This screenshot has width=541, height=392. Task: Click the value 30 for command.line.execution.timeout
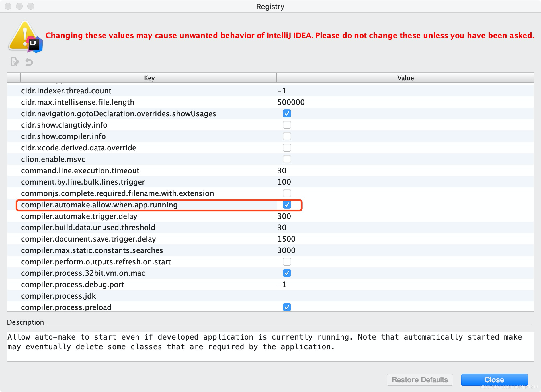click(x=282, y=170)
